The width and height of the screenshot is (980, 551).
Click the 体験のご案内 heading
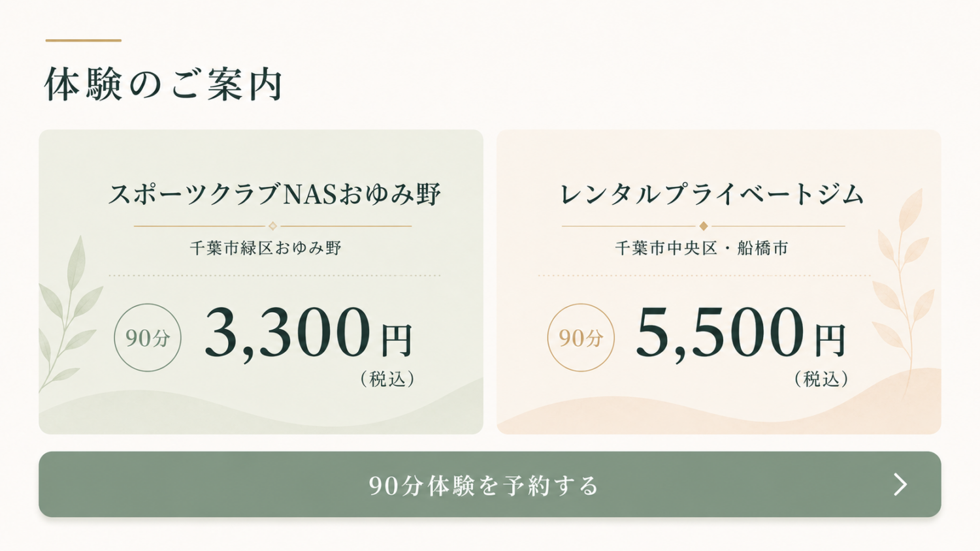pos(164,84)
